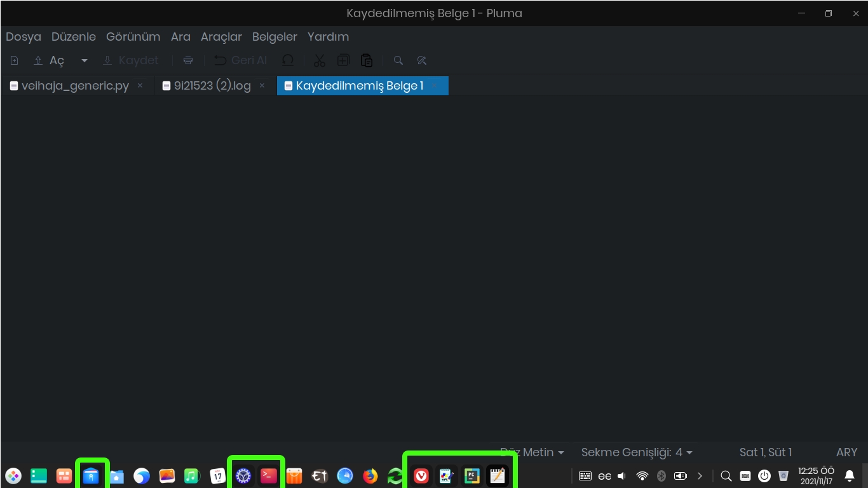Click the 'ee' keyboard layout tray indicator
This screenshot has height=488, width=868.
pyautogui.click(x=604, y=476)
